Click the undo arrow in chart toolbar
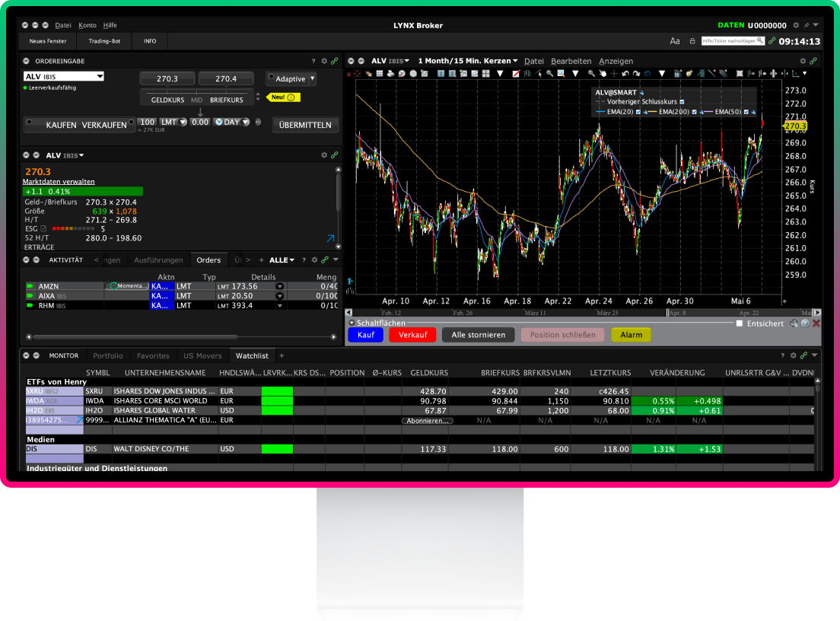The height and width of the screenshot is (621, 840). pos(625,73)
